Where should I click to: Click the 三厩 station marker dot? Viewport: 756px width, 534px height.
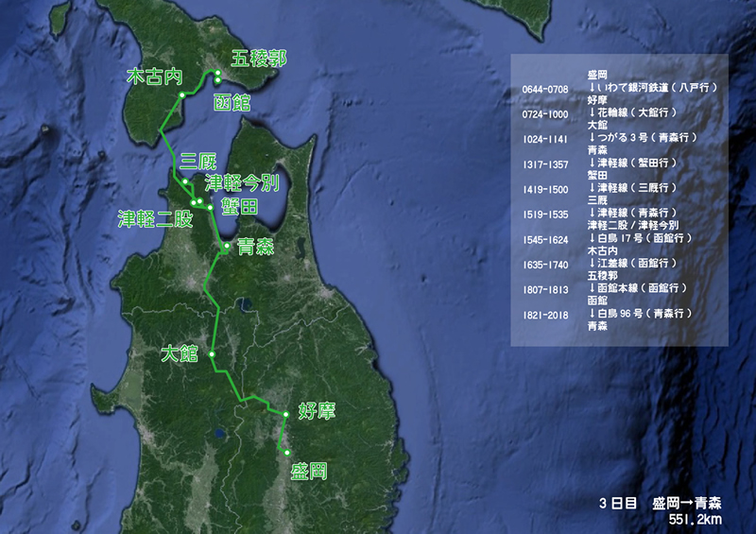coord(186,181)
